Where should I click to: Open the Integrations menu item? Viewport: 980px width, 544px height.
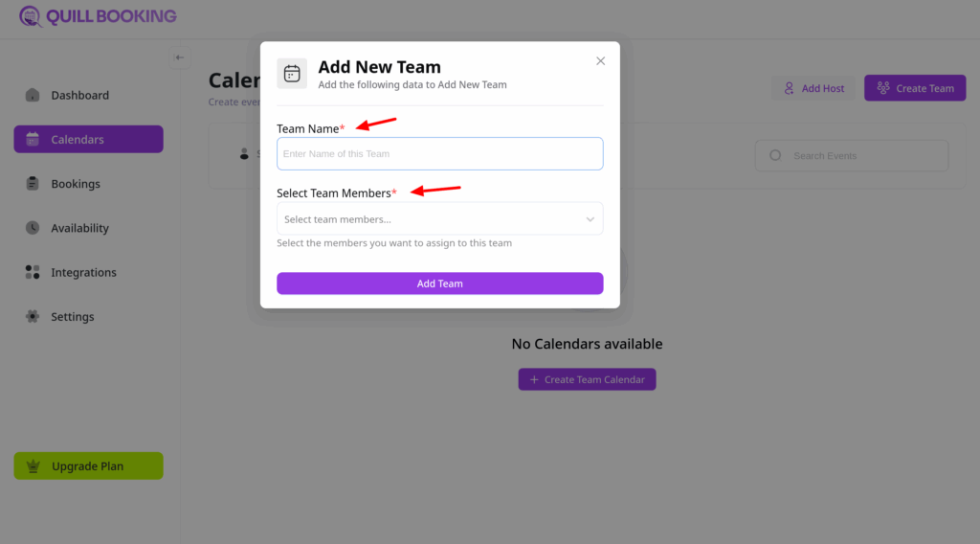[83, 272]
